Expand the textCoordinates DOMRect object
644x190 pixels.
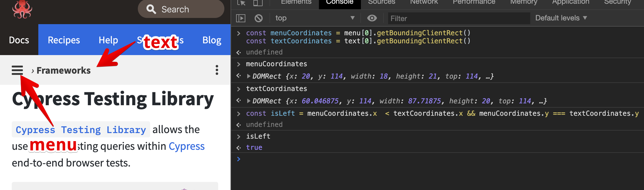tap(248, 101)
